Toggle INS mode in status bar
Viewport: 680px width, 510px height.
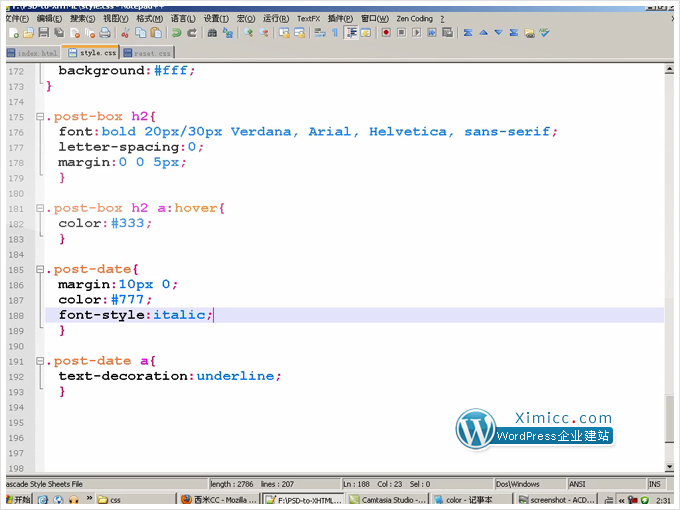coord(654,484)
